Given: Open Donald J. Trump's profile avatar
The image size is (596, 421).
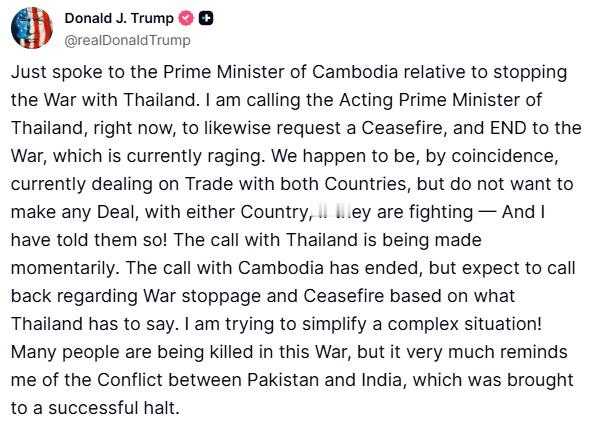Looking at the screenshot, I should click(x=32, y=28).
